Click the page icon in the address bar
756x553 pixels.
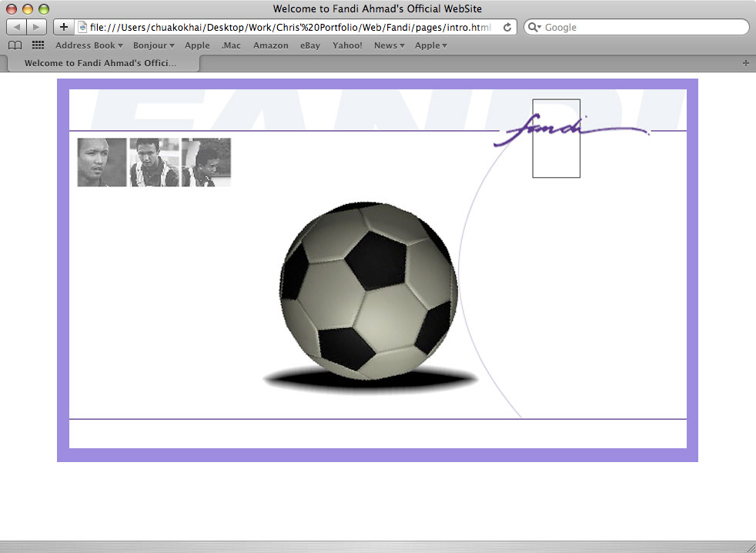coord(82,28)
